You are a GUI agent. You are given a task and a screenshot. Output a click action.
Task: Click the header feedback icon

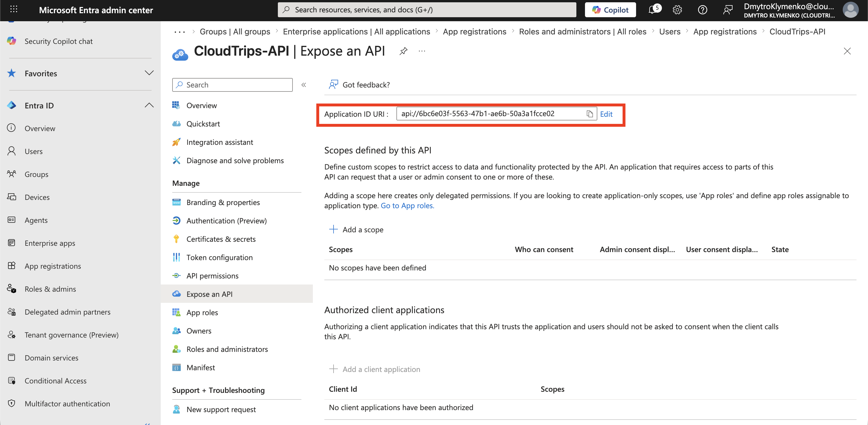tap(727, 10)
